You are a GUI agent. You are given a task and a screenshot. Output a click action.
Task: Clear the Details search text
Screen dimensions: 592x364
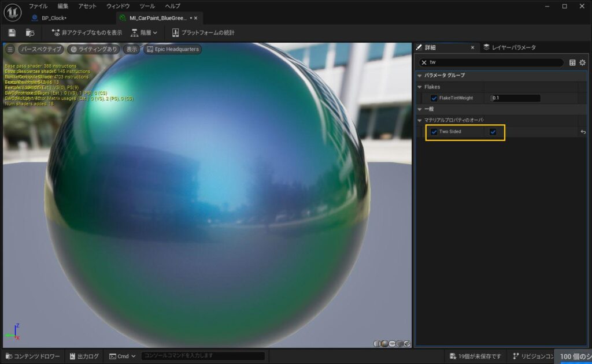pos(424,62)
